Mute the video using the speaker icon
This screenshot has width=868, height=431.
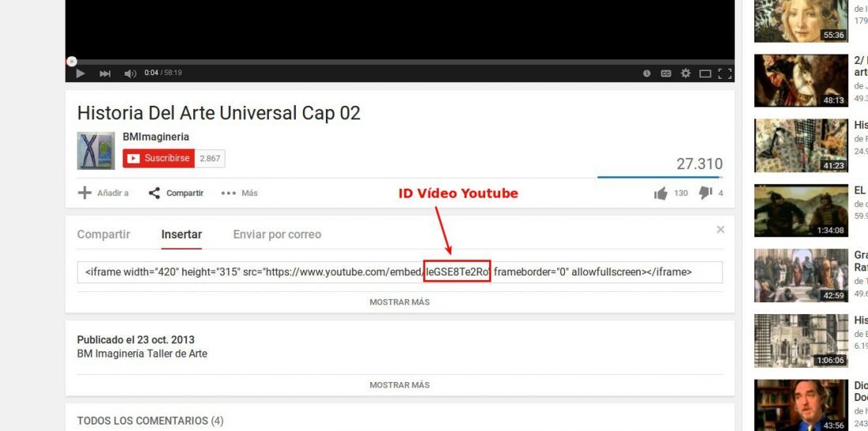click(130, 73)
